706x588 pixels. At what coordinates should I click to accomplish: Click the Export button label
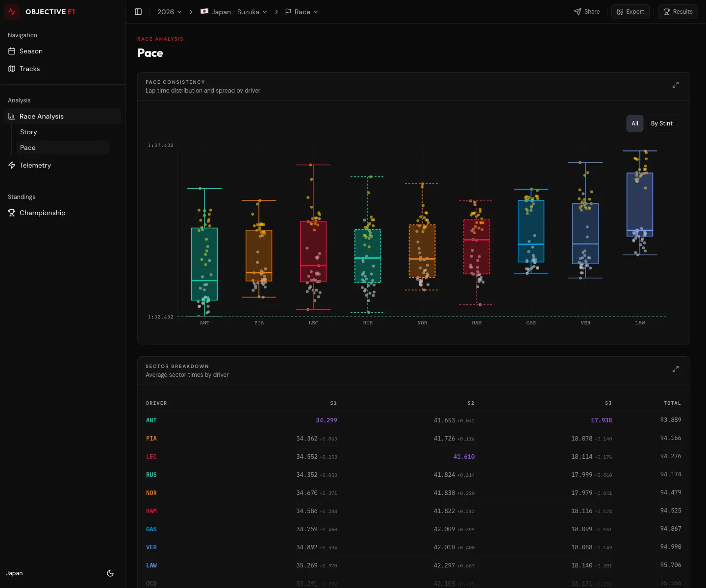(635, 12)
